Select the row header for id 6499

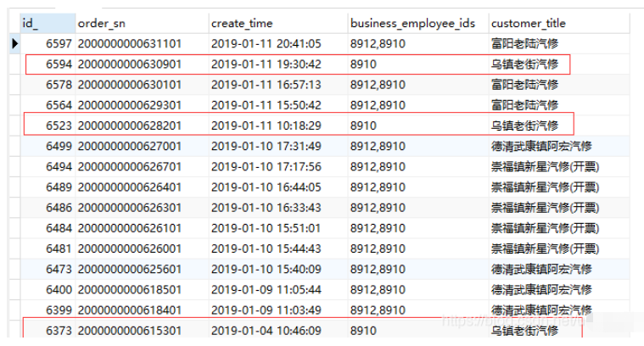(x=14, y=146)
